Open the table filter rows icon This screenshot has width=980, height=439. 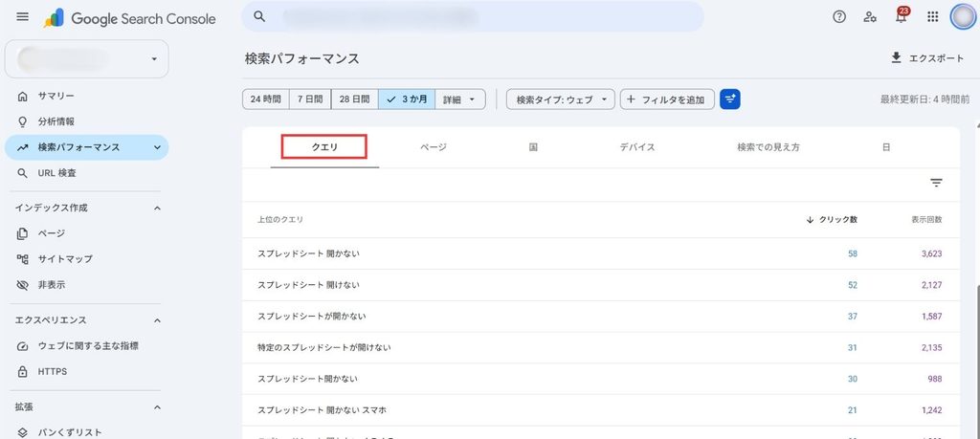(x=936, y=183)
